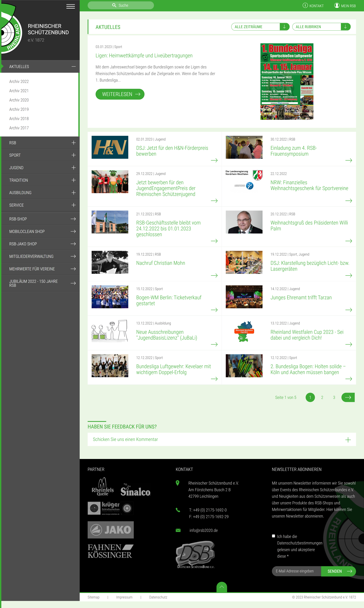Expand the TRADITION menu section
This screenshot has width=364, height=608.
click(x=74, y=180)
